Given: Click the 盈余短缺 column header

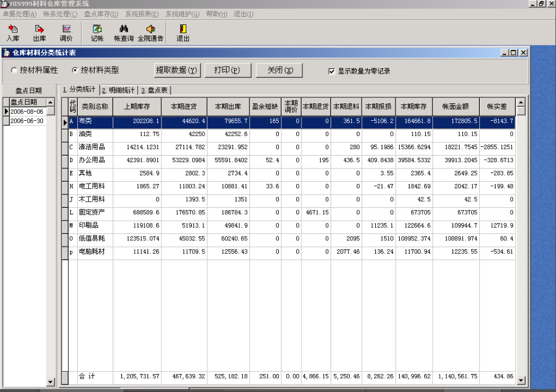Looking at the screenshot, I should 266,107.
